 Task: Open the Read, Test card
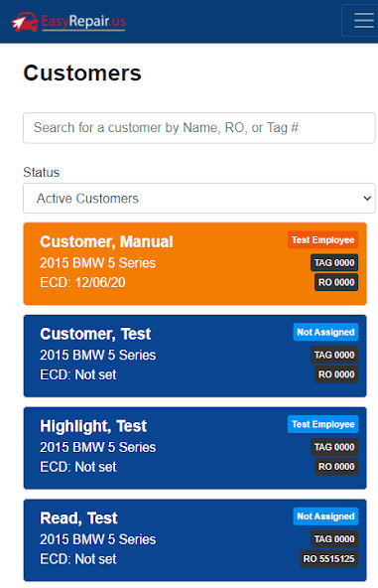[x=194, y=540]
